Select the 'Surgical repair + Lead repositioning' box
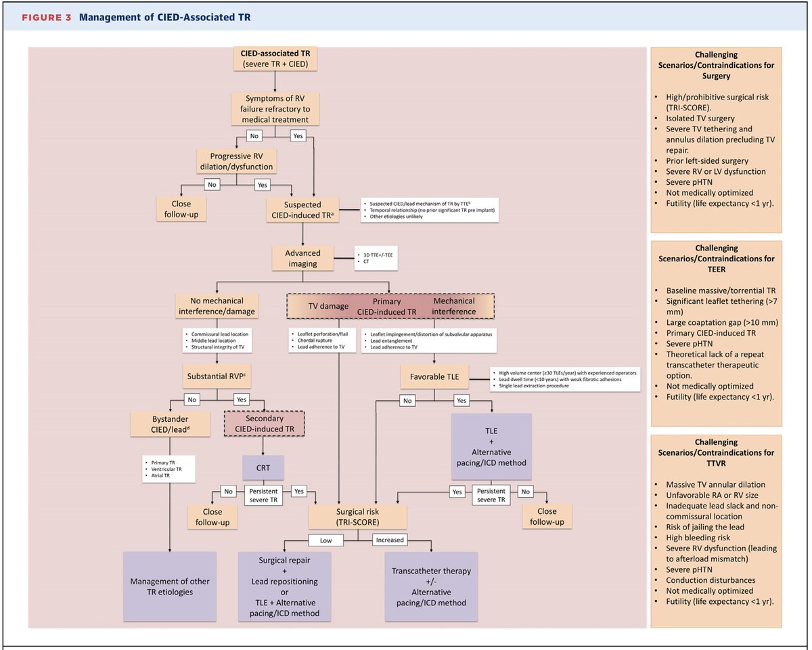Screen dimensions: 812x650 [285, 586]
